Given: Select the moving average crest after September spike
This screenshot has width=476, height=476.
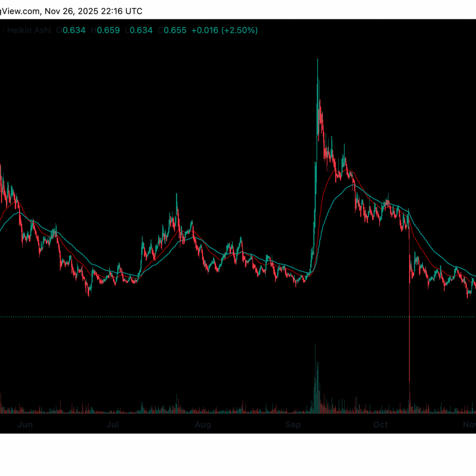Looking at the screenshot, I should click(352, 185).
